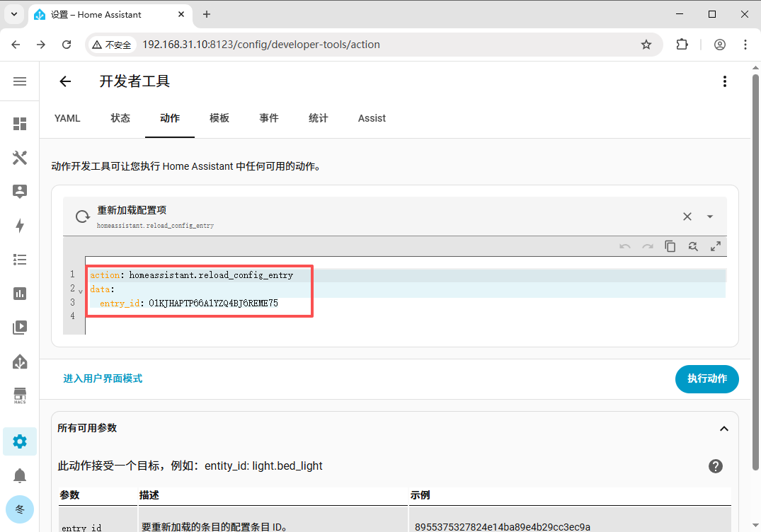Click the example value 8955375327824e14ba89e4b29cc3ec9a
Screen dimensions: 761x532
(503, 526)
